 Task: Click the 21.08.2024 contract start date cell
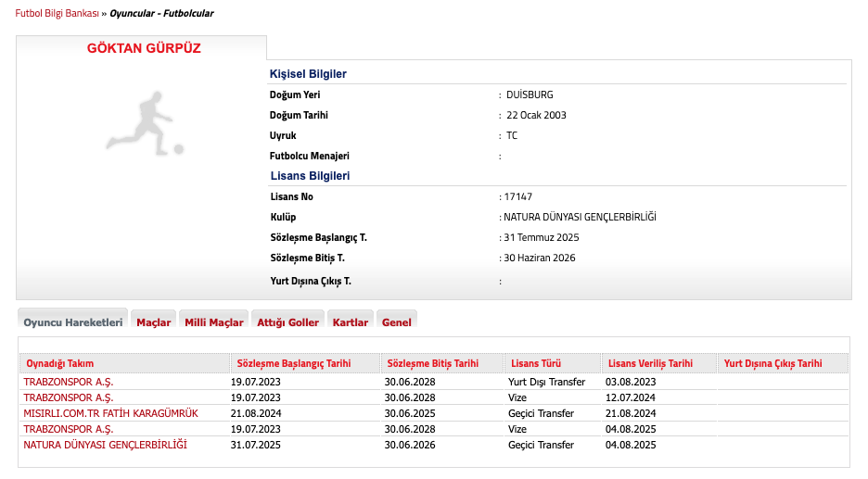(256, 413)
